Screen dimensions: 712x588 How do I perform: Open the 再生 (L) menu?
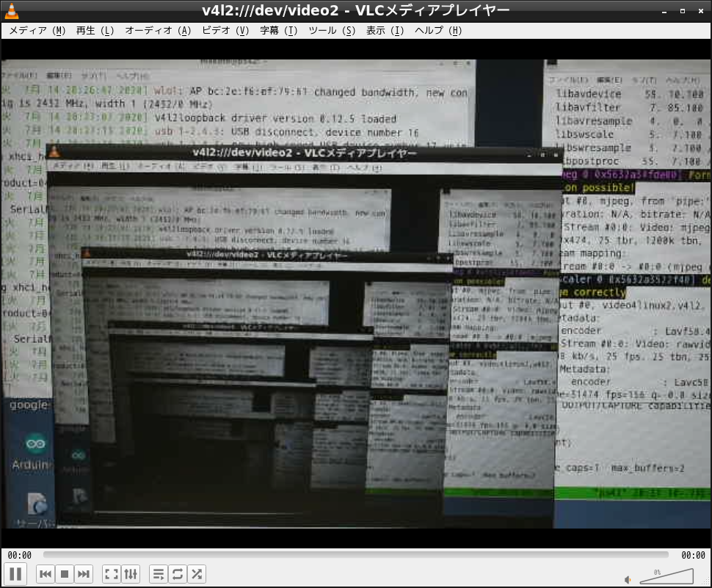click(95, 30)
